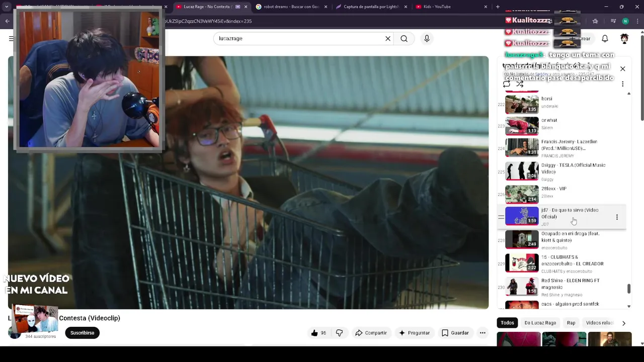Image resolution: width=644 pixels, height=362 pixels.
Task: Open the playlist options menu
Action: (x=622, y=84)
